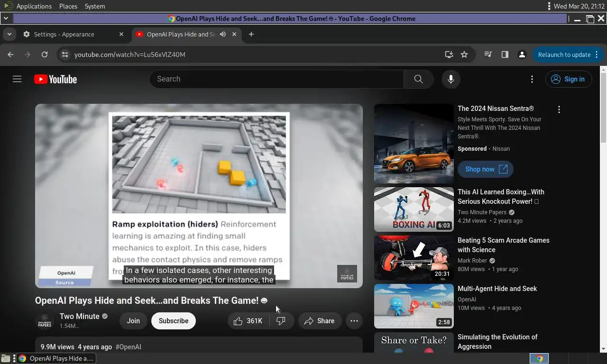Viewport: 607px width, 364px height.
Task: Install YouTube app icon in address bar
Action: coord(449,55)
